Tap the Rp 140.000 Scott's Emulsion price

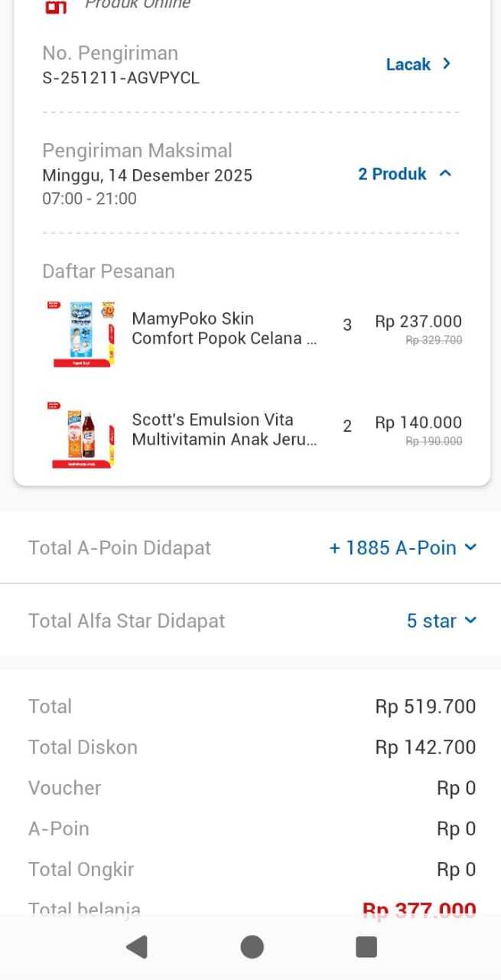tap(418, 423)
